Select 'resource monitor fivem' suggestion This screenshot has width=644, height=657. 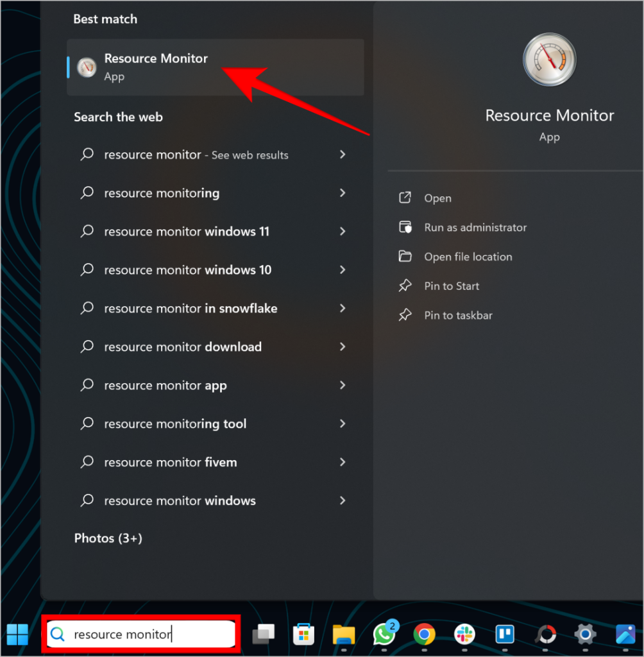coord(215,462)
